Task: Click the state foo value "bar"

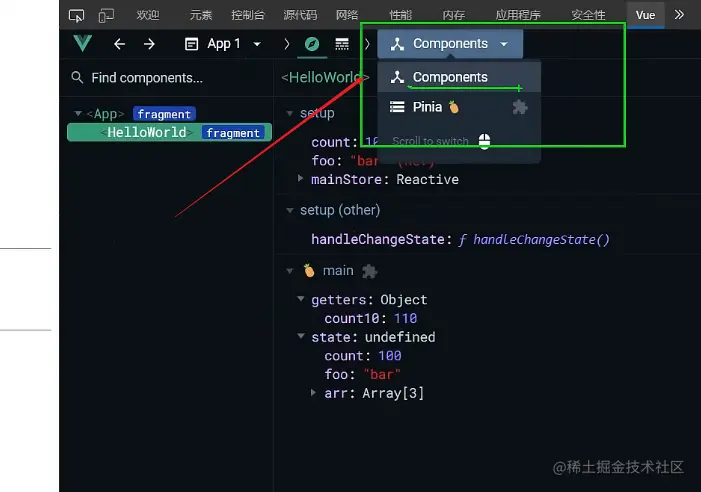Action: coord(382,374)
